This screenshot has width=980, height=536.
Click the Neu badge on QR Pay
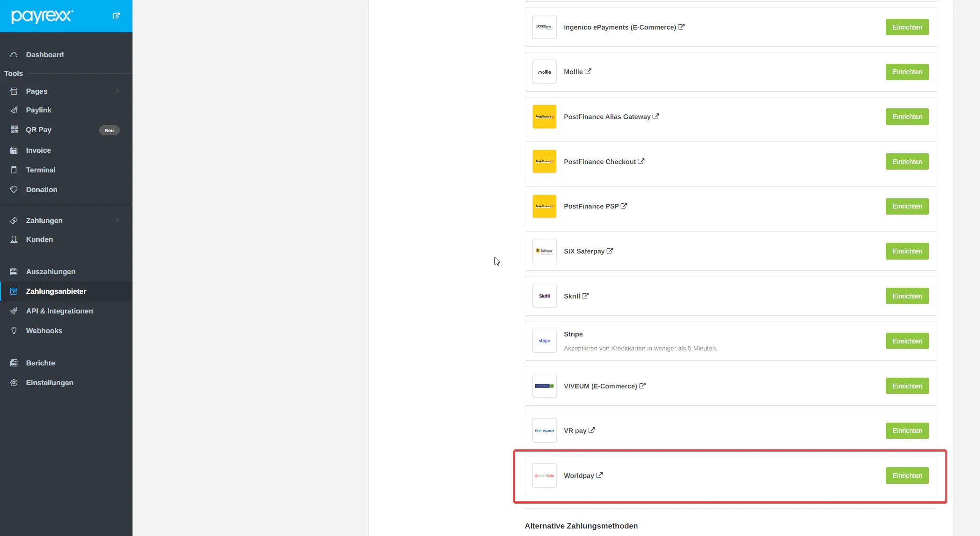pos(109,130)
